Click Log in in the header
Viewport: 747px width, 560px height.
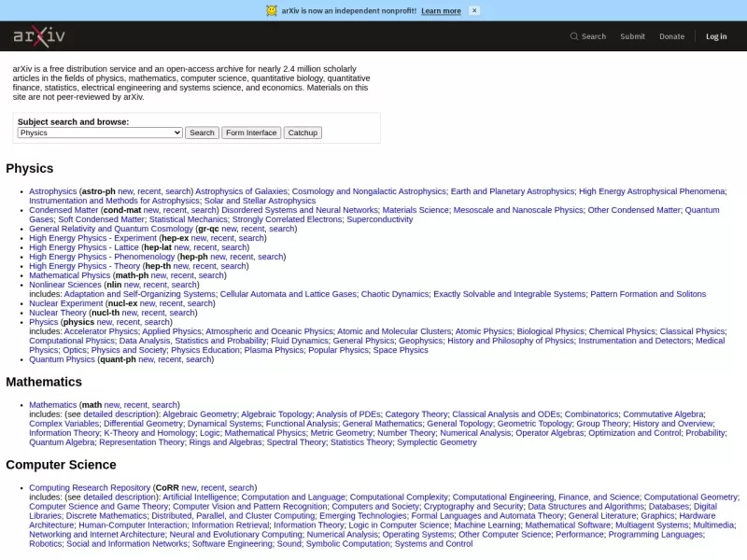pyautogui.click(x=716, y=36)
